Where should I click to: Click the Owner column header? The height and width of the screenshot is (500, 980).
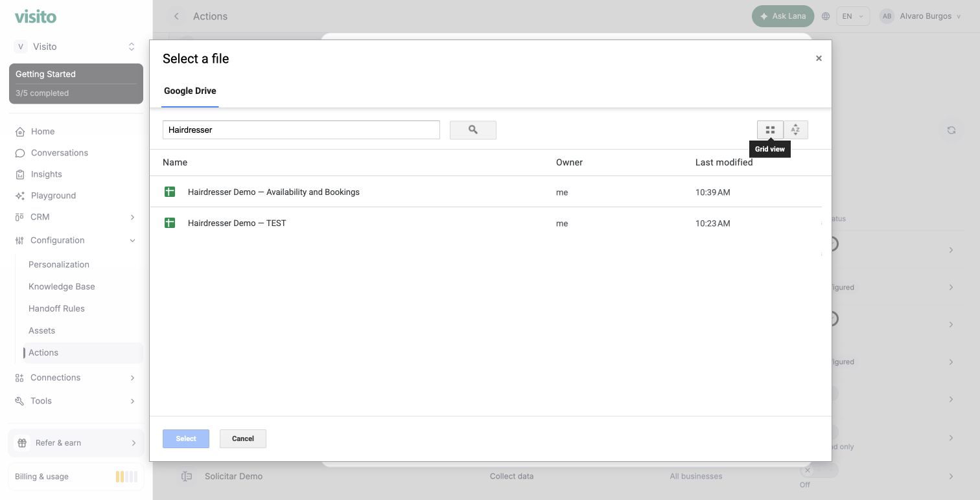click(569, 163)
